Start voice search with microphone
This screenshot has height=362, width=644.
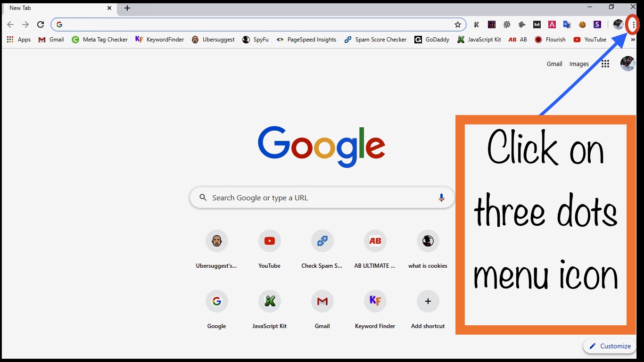pyautogui.click(x=441, y=198)
